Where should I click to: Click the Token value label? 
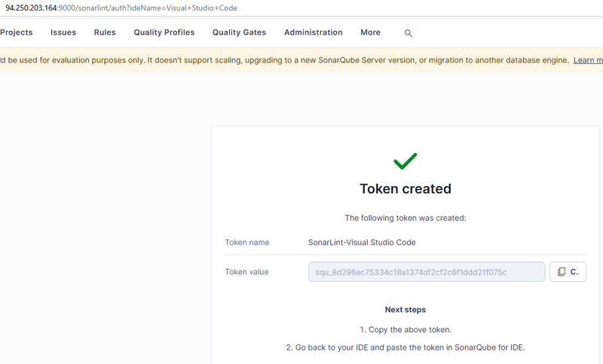coord(246,272)
